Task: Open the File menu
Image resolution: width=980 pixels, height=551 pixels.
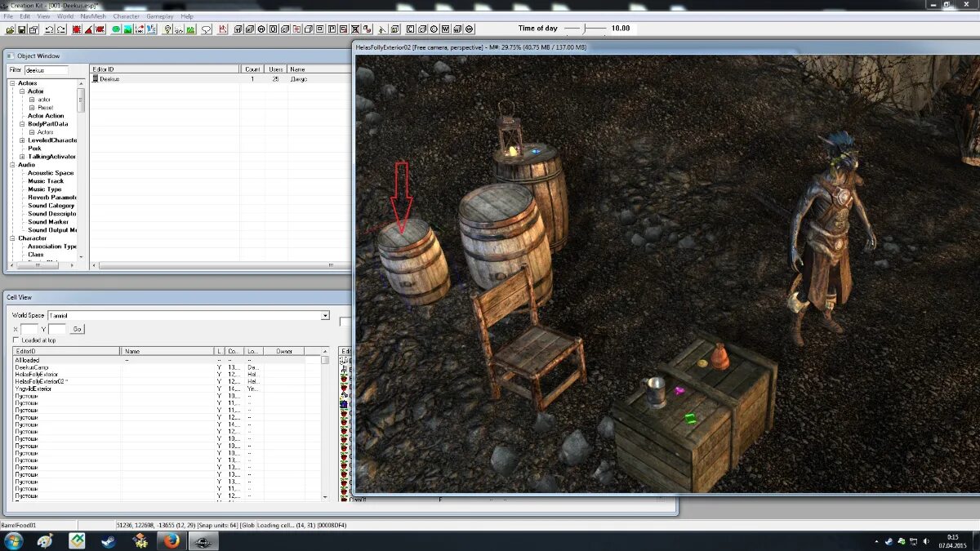Action: 8,16
